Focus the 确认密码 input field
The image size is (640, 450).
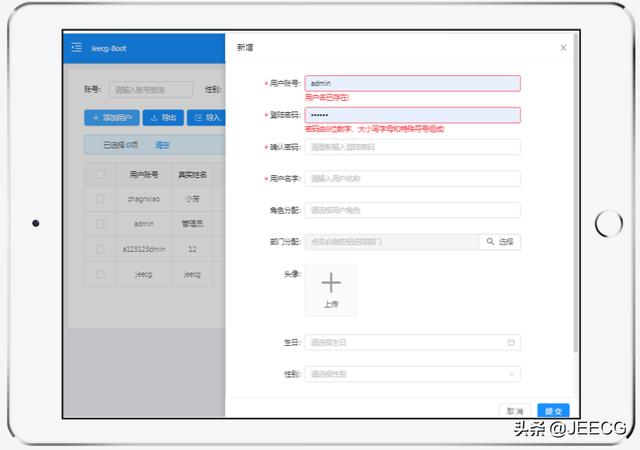[x=412, y=147]
